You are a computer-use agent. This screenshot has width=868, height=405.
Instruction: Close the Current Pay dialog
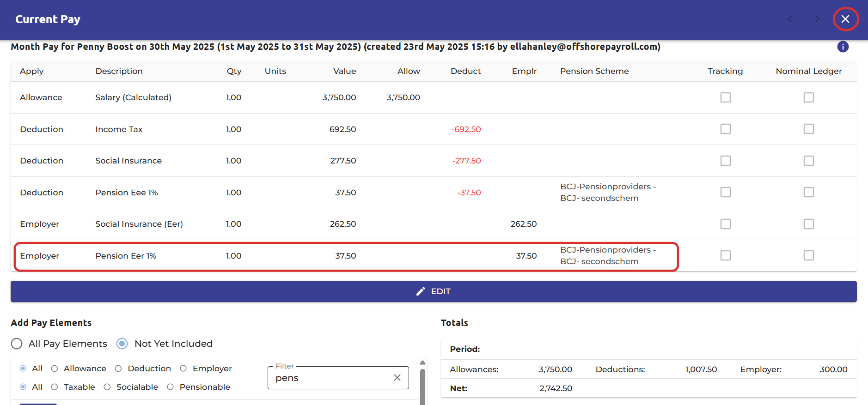tap(845, 19)
